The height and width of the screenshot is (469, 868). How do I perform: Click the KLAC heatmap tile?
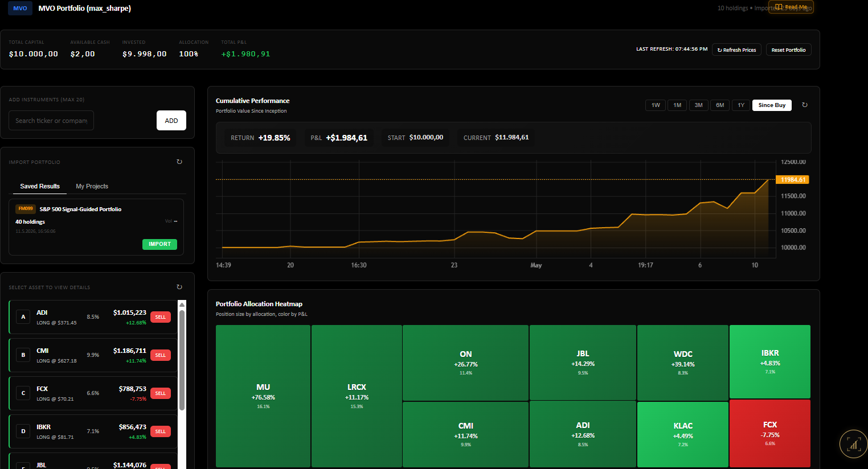[683, 434]
